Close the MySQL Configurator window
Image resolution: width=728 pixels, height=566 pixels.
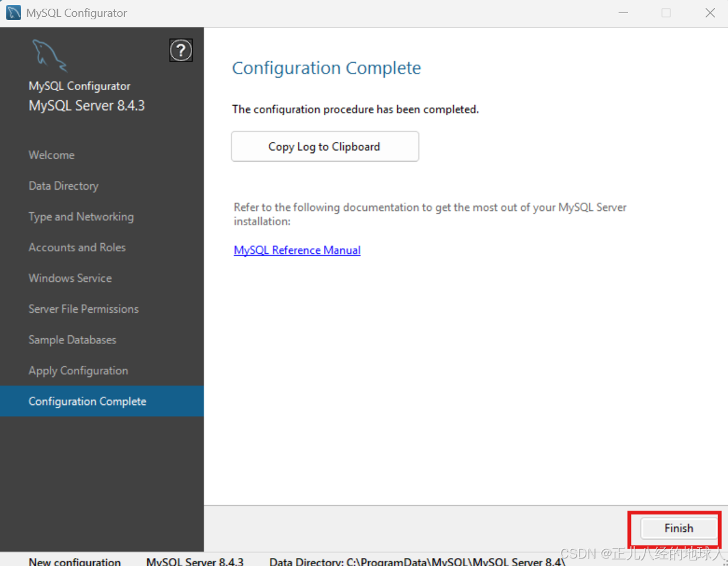[710, 13]
